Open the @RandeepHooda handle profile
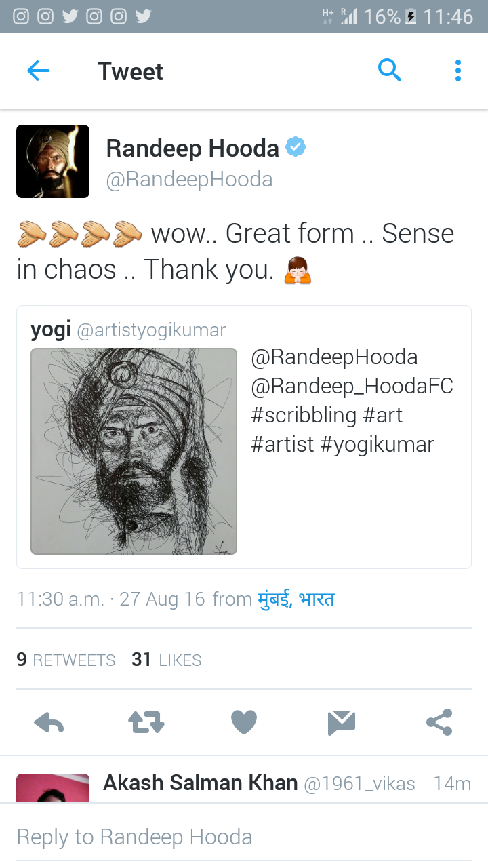This screenshot has width=488, height=868. (x=189, y=179)
